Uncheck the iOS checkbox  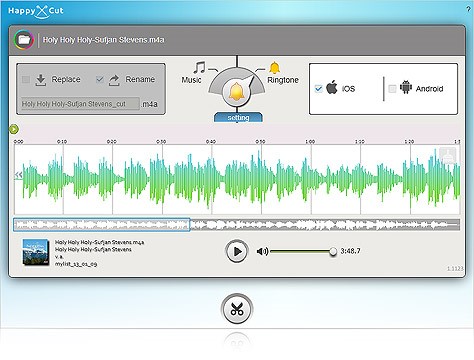318,89
